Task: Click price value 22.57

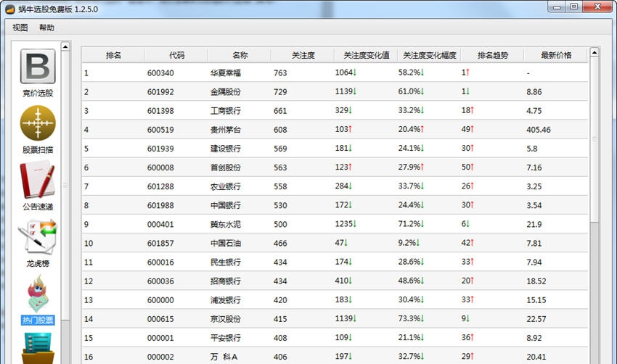Action: (536, 319)
